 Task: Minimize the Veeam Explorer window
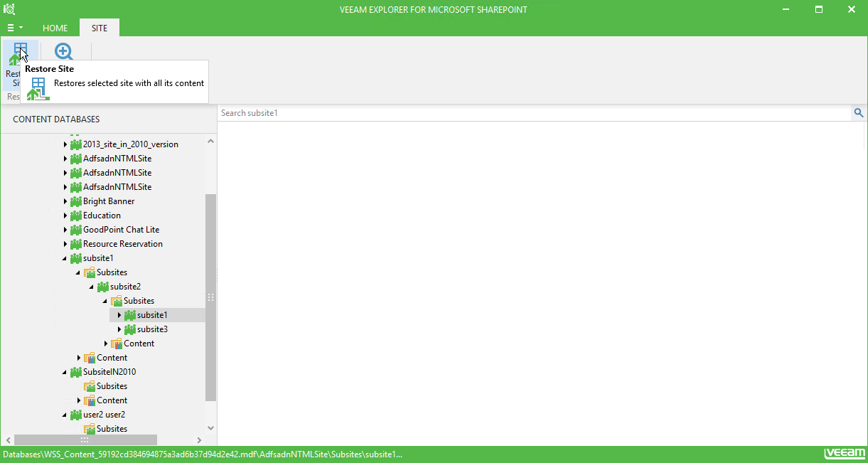[786, 9]
